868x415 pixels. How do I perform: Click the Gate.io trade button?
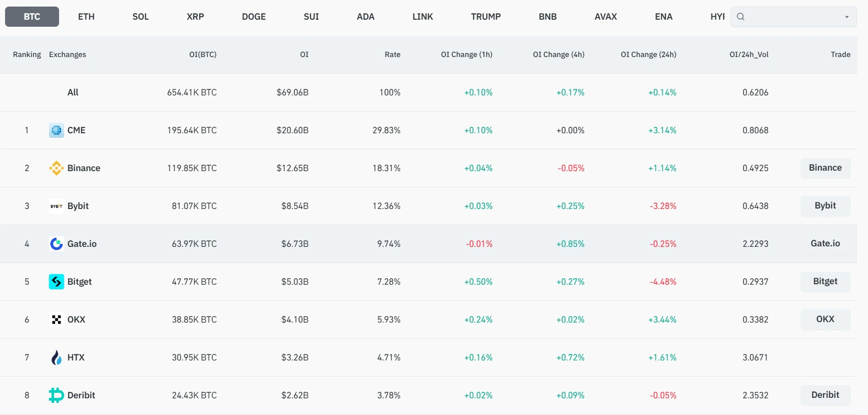pyautogui.click(x=825, y=244)
